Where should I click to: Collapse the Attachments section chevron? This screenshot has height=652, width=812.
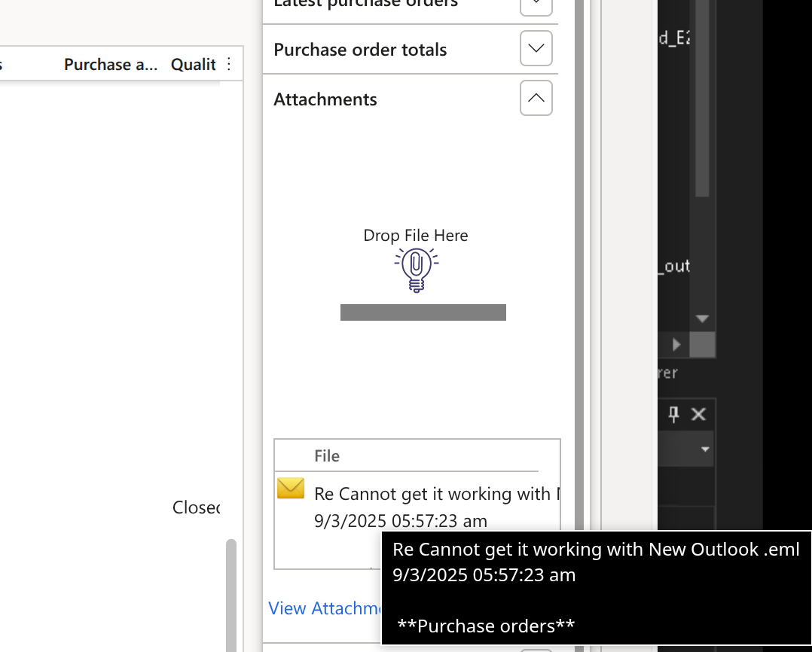[x=536, y=98]
